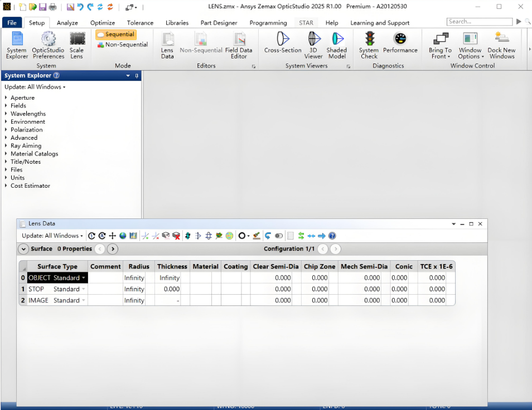532x410 pixels.
Task: Open STOP surface type dropdown
Action: point(84,289)
